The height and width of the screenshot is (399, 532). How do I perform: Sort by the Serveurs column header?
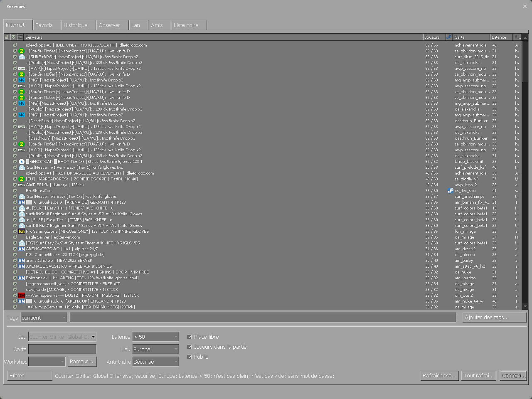pyautogui.click(x=224, y=37)
